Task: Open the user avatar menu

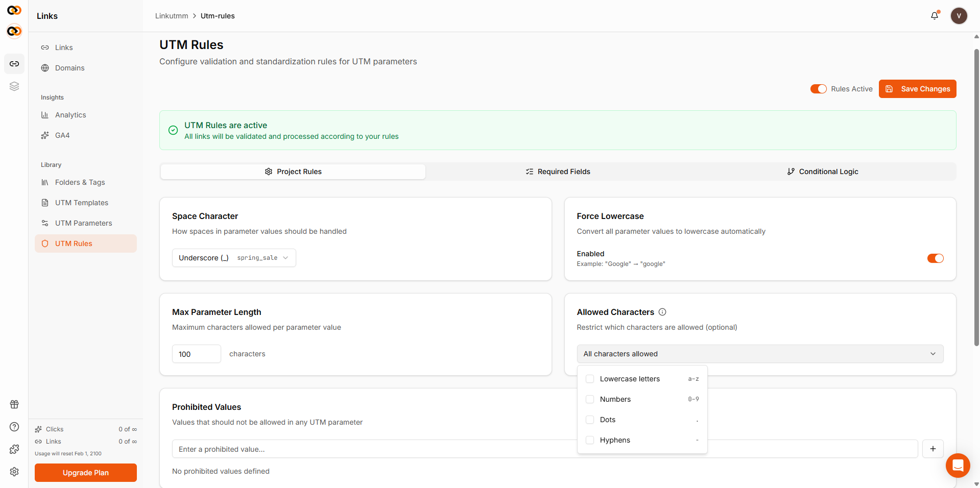Action: [x=959, y=16]
